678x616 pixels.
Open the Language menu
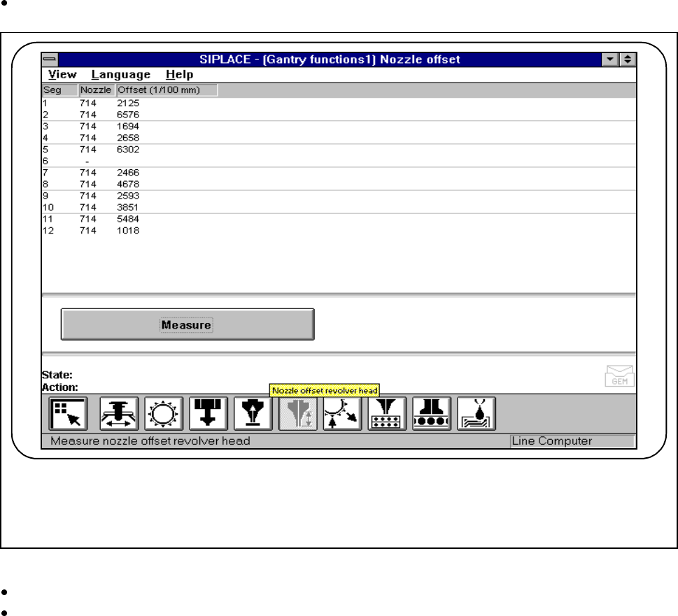click(x=121, y=74)
